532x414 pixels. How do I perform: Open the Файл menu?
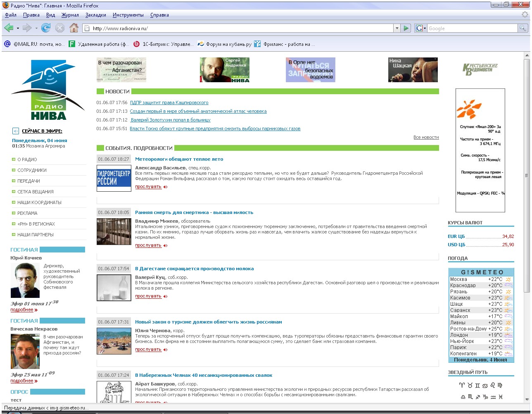(11, 15)
